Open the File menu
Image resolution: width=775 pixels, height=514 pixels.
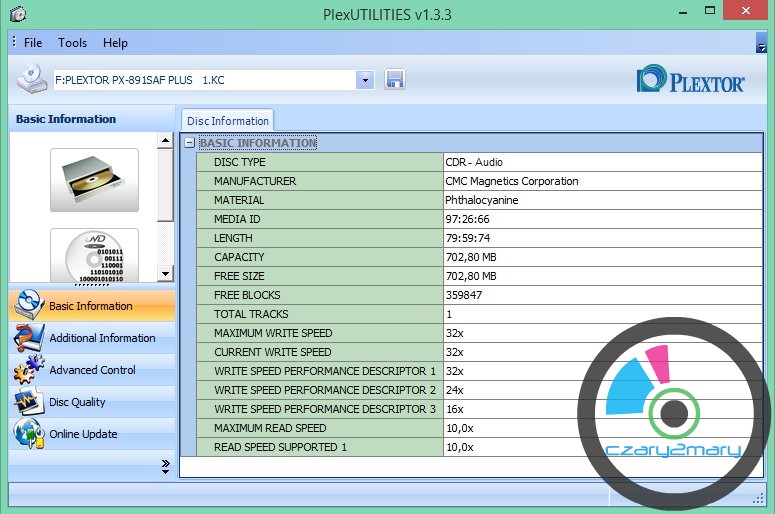click(33, 43)
